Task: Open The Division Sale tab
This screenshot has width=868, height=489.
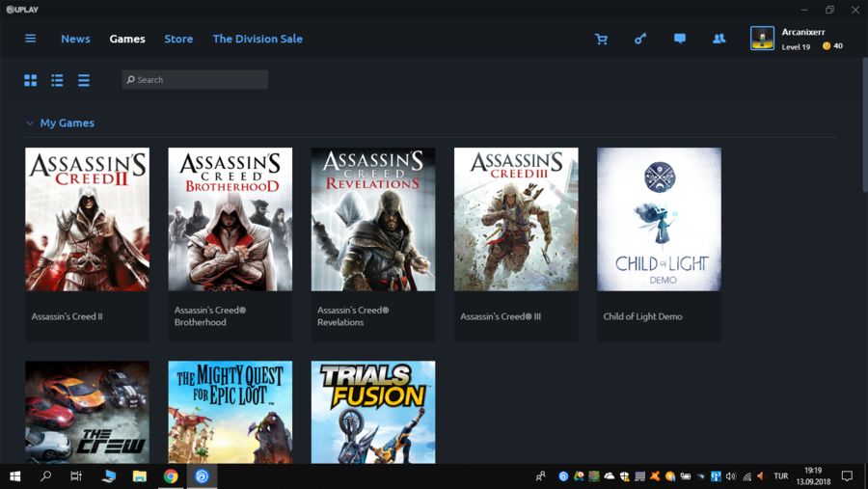Action: coord(258,39)
